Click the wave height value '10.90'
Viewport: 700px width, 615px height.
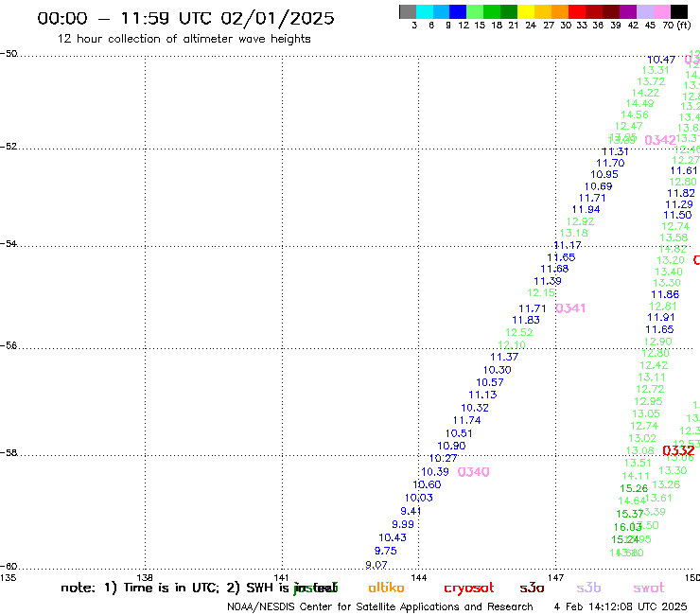pos(451,447)
